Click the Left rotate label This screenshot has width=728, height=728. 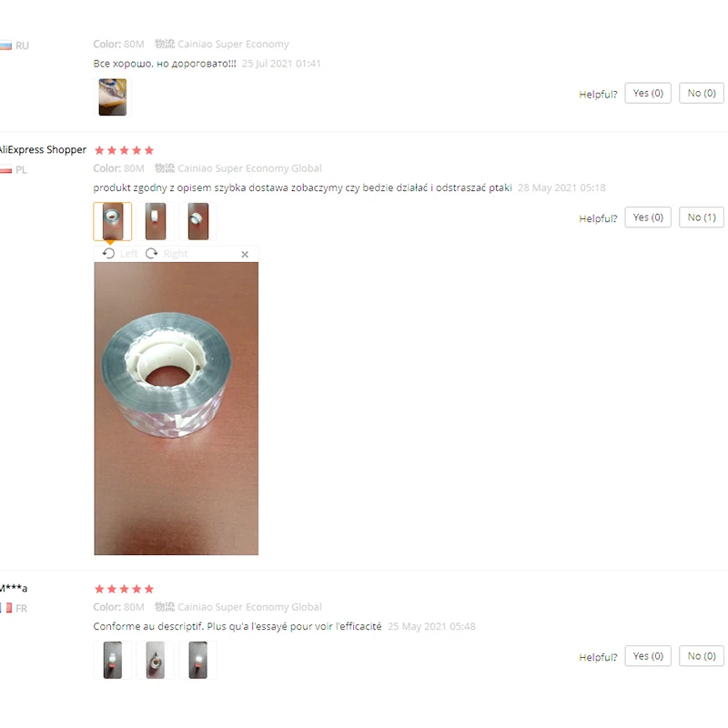[128, 254]
